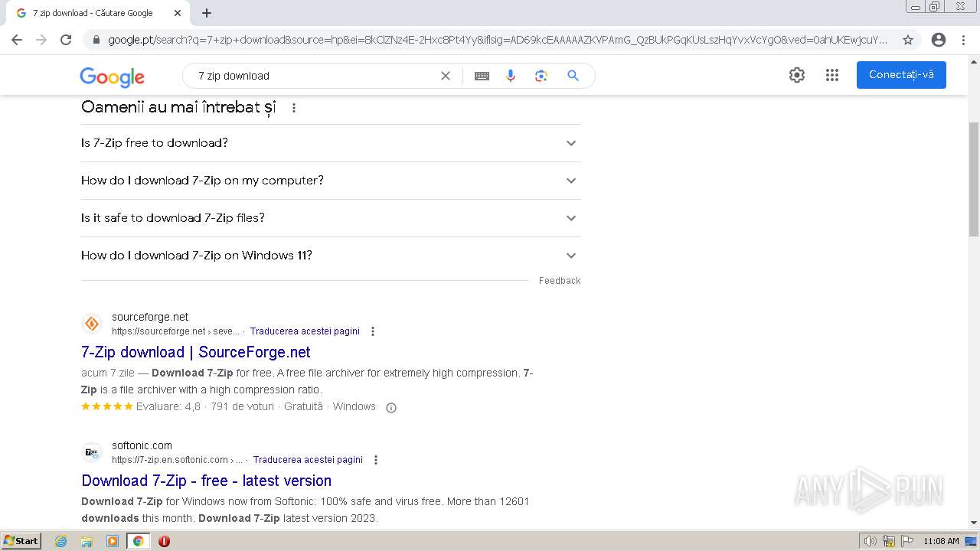This screenshot has width=980, height=551.
Task: Click the Google logo
Action: coord(112,77)
